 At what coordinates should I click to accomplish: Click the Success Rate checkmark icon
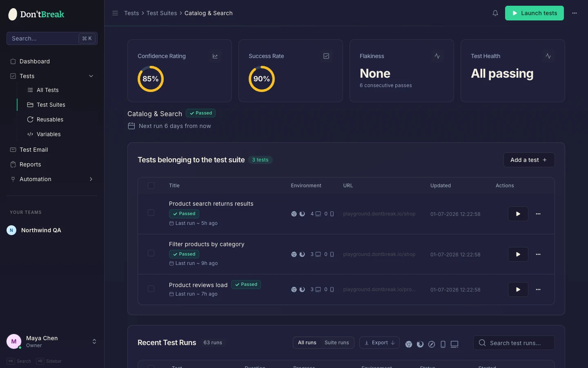326,56
